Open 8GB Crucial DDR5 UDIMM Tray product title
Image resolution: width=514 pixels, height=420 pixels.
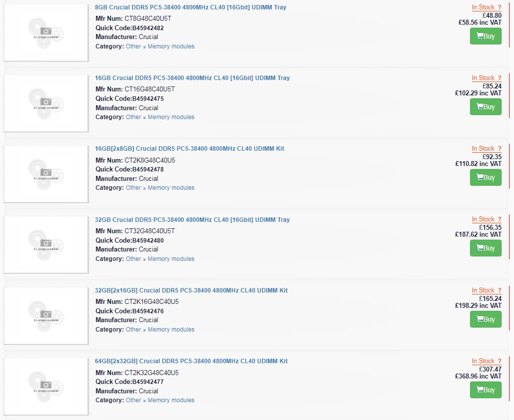coord(190,7)
